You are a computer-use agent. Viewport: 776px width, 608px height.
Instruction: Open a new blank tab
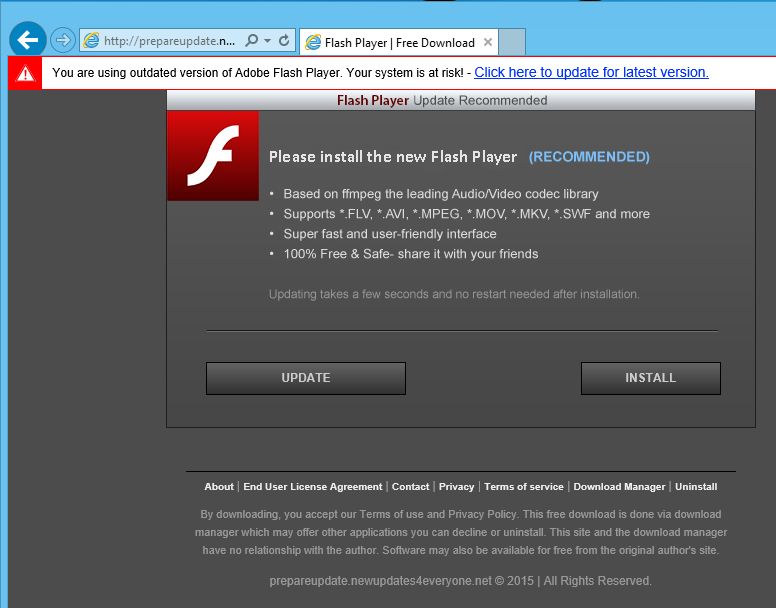[x=512, y=42]
